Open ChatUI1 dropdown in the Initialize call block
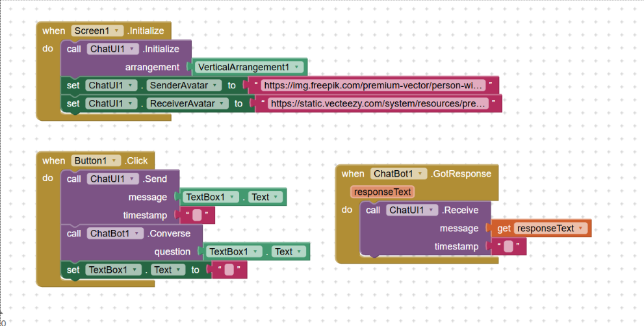644x326 pixels. 133,49
